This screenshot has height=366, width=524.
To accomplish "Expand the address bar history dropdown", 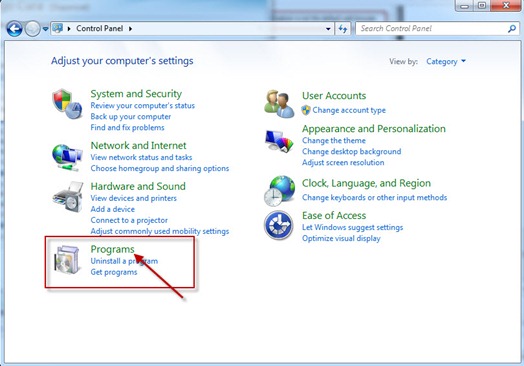I will point(328,29).
